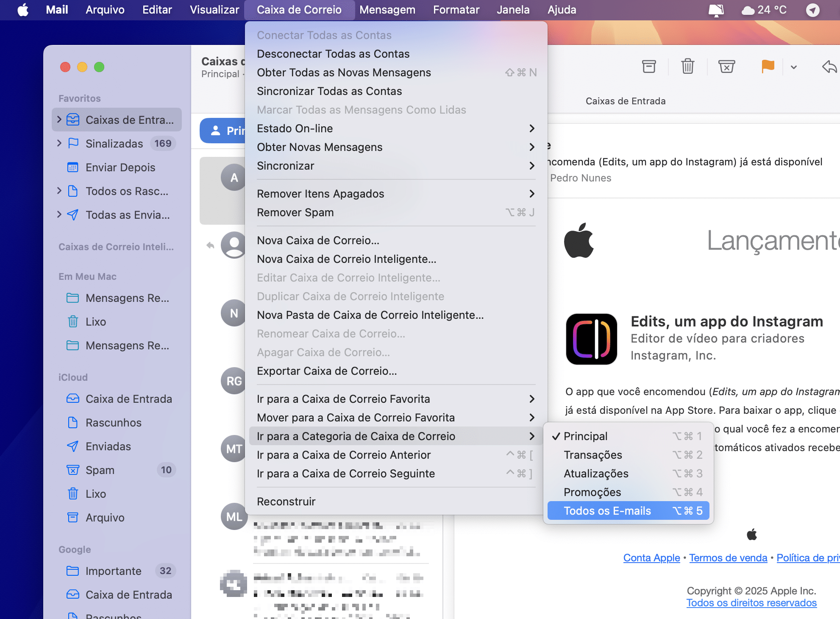Open Sincronizar submenu

[396, 166]
